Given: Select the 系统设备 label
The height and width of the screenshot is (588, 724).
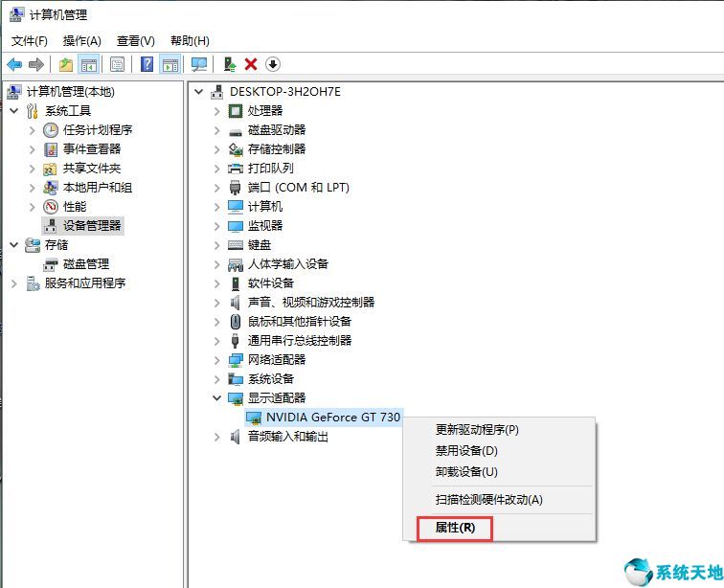Looking at the screenshot, I should 271,379.
